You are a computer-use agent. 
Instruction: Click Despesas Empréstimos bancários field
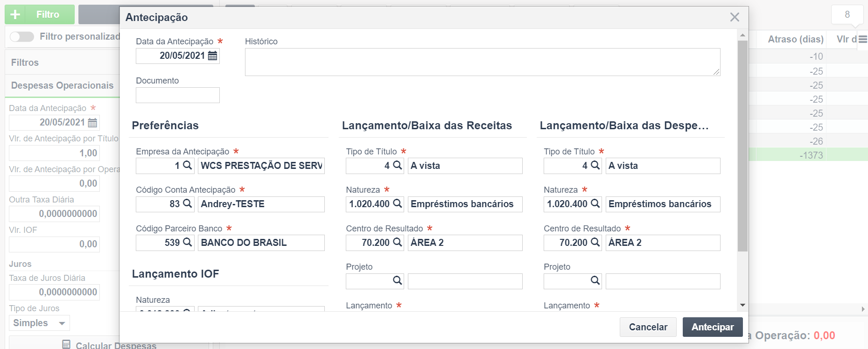(x=663, y=204)
